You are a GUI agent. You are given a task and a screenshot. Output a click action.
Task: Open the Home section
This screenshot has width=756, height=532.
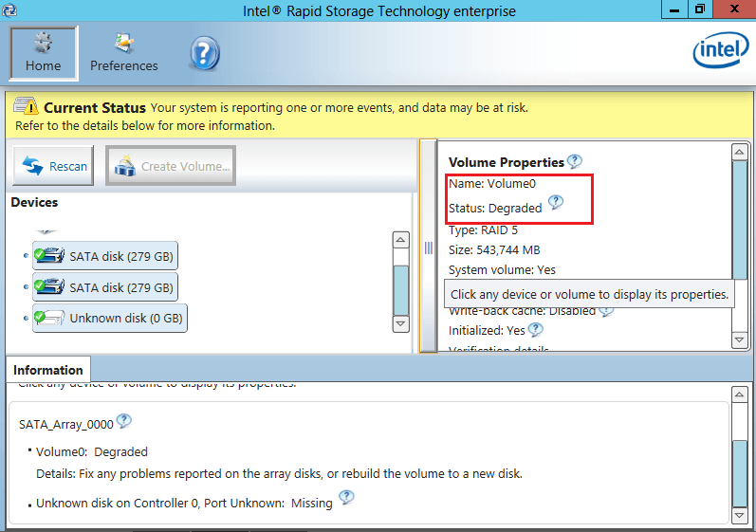coord(44,53)
